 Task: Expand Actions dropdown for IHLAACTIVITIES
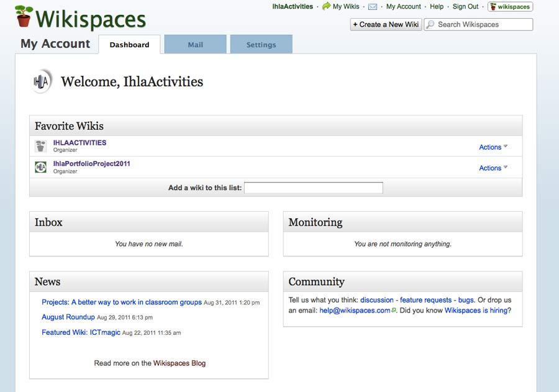pyautogui.click(x=493, y=147)
